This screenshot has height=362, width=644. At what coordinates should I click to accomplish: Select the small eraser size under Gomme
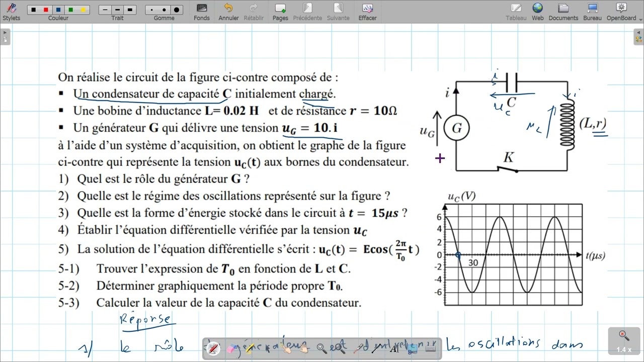pyautogui.click(x=152, y=10)
